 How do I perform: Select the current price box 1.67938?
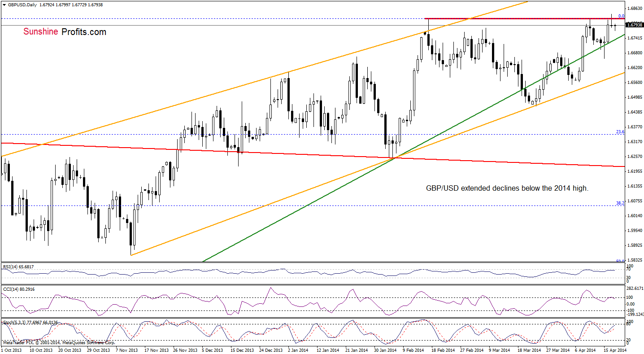(x=635, y=25)
